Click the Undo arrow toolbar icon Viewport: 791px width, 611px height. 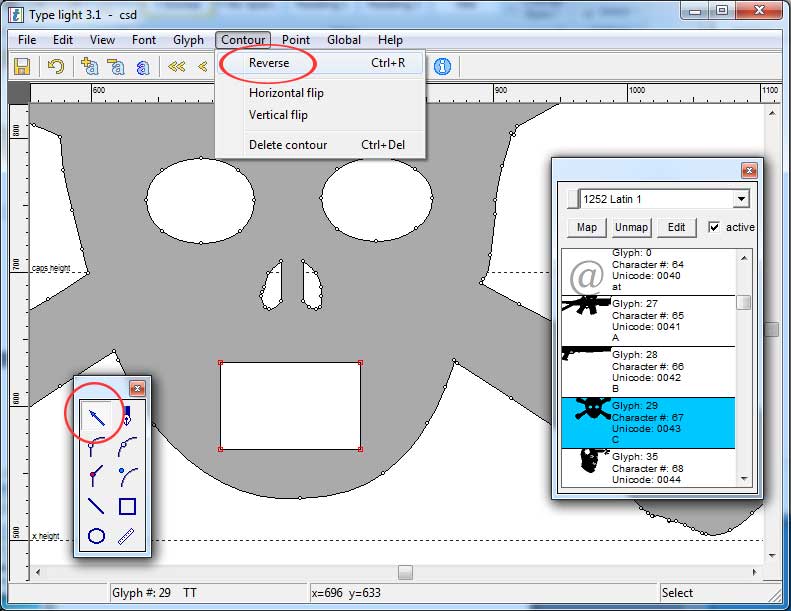[56, 67]
